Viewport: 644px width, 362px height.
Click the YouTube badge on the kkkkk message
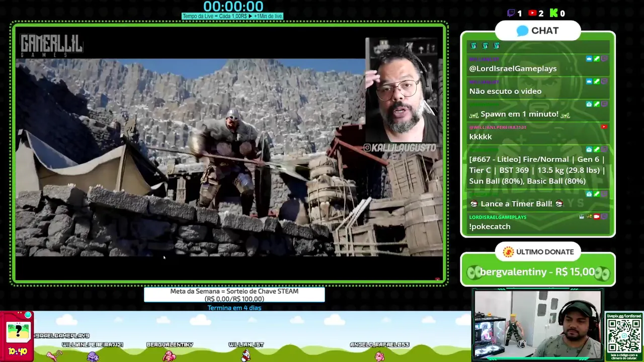tap(604, 127)
